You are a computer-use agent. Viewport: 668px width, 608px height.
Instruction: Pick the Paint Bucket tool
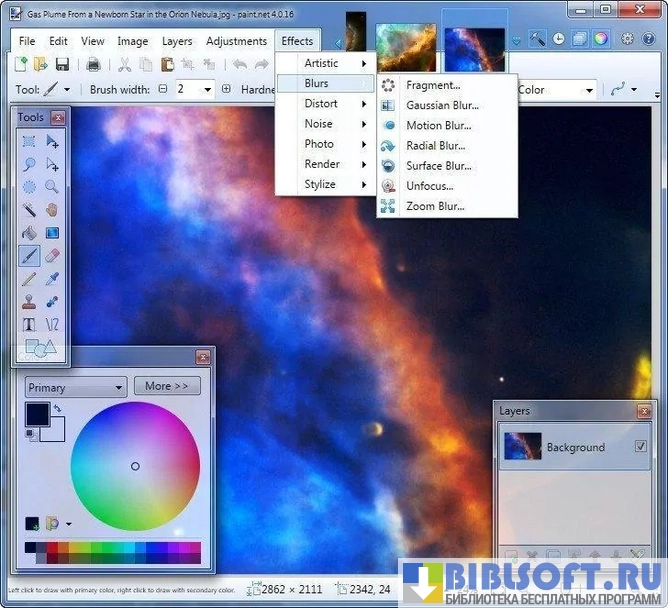[x=29, y=233]
